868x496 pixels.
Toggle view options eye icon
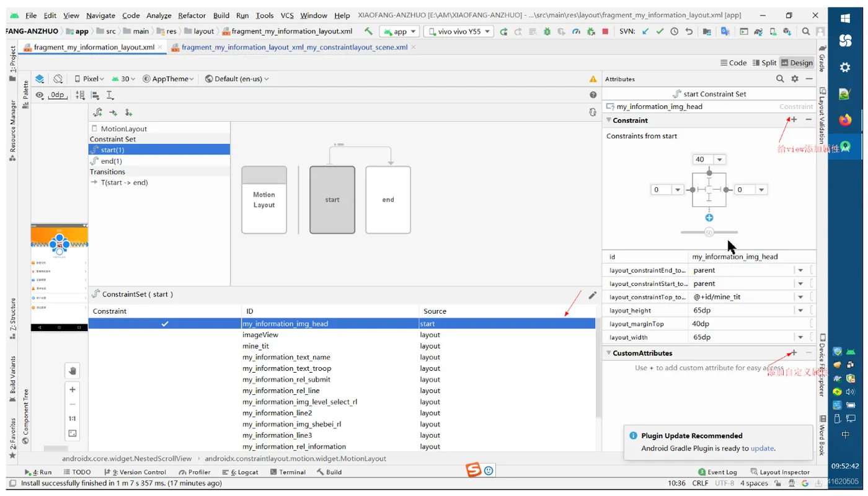tap(40, 95)
